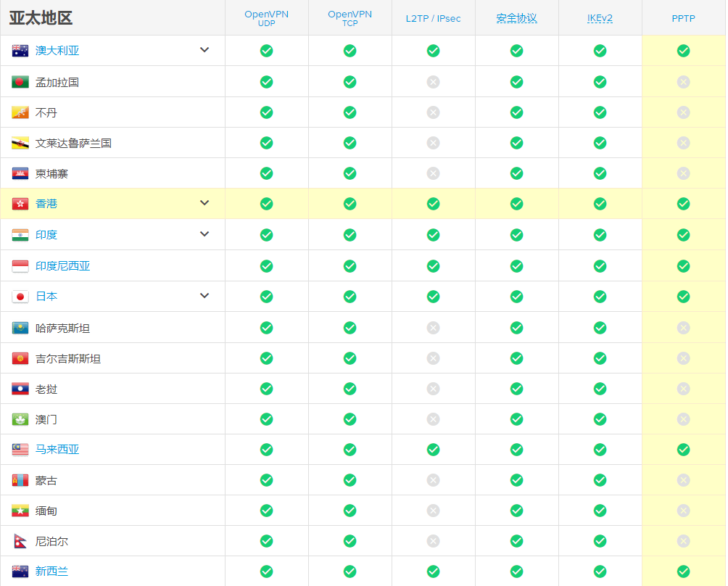Click the L2TP / IPsec column header
The width and height of the screenshot is (728, 586).
[x=433, y=19]
